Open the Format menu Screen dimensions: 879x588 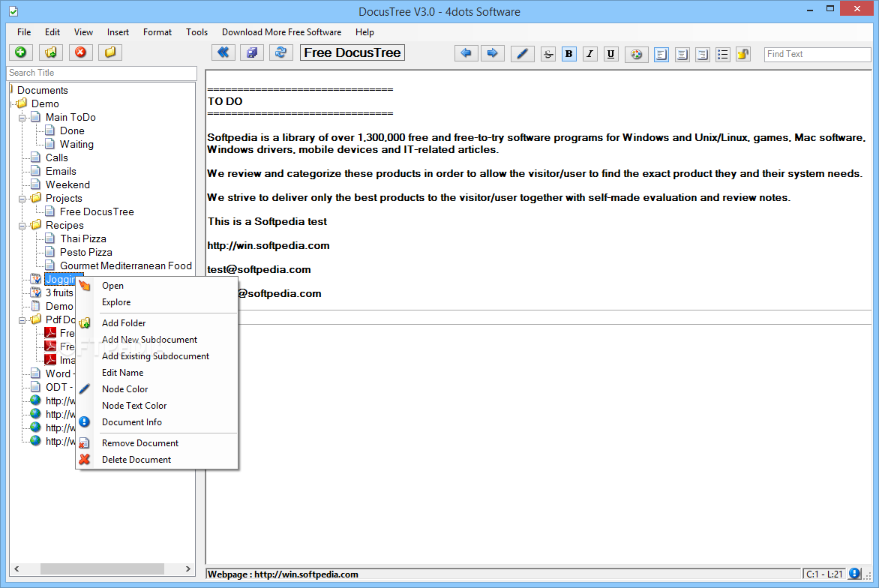coord(157,32)
